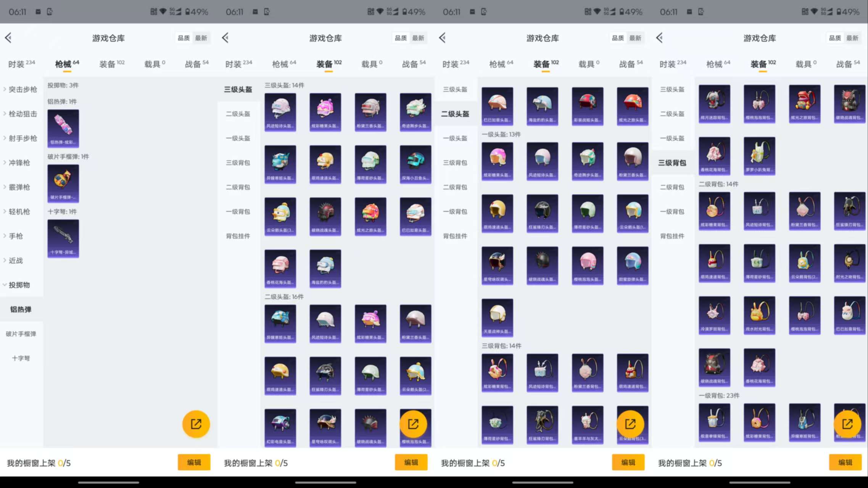Open the 云朵鹅头盔 thumbnail
Image resolution: width=868 pixels, height=488 pixels.
(x=280, y=216)
